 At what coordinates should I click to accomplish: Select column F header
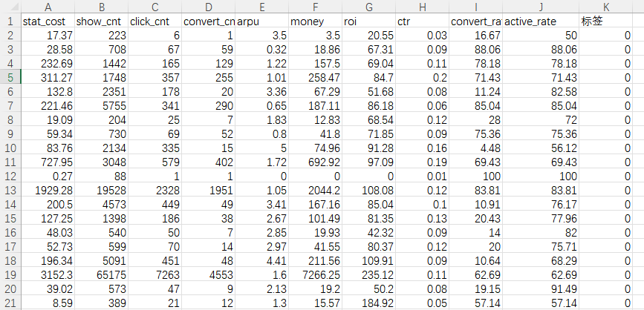(x=315, y=7)
